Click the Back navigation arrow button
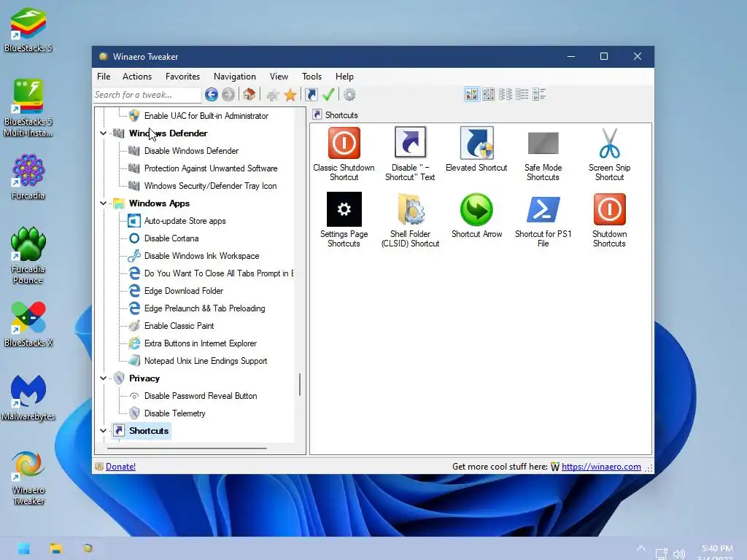Image resolution: width=747 pixels, height=560 pixels. pyautogui.click(x=212, y=95)
